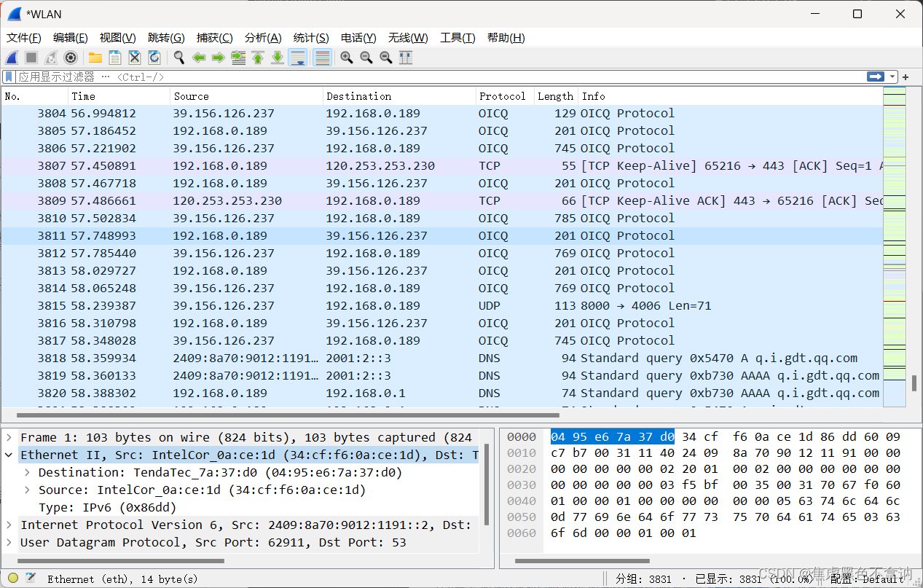Save this capture file
This screenshot has height=588, width=923.
pos(115,58)
